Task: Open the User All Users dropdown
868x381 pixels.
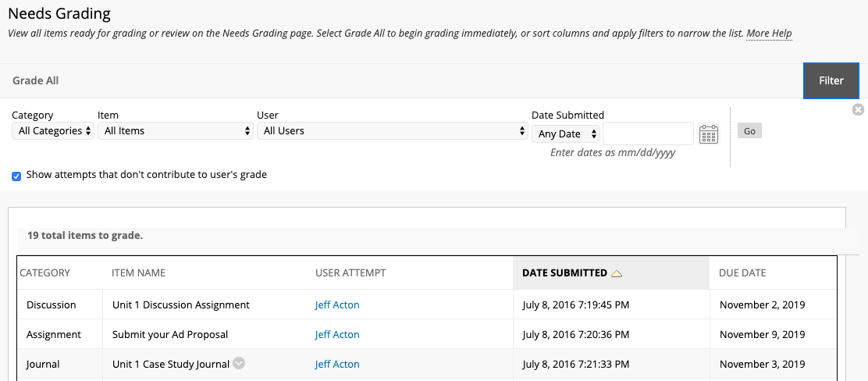Action: tap(392, 131)
